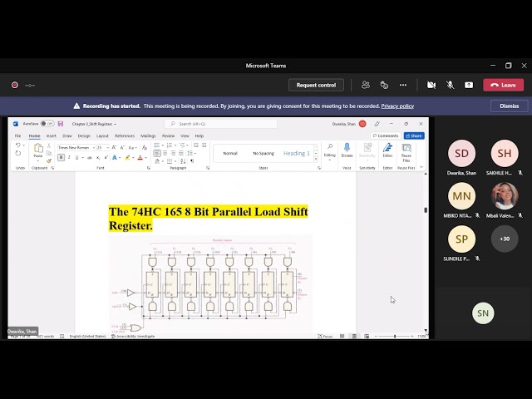Select Align Left paragraph button
The width and height of the screenshot is (532, 399).
tap(157, 153)
